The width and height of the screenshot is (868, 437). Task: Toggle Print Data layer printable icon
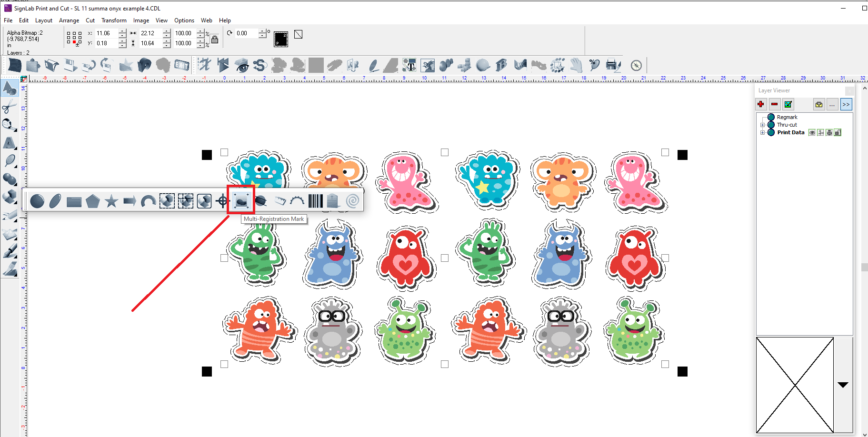pyautogui.click(x=829, y=132)
